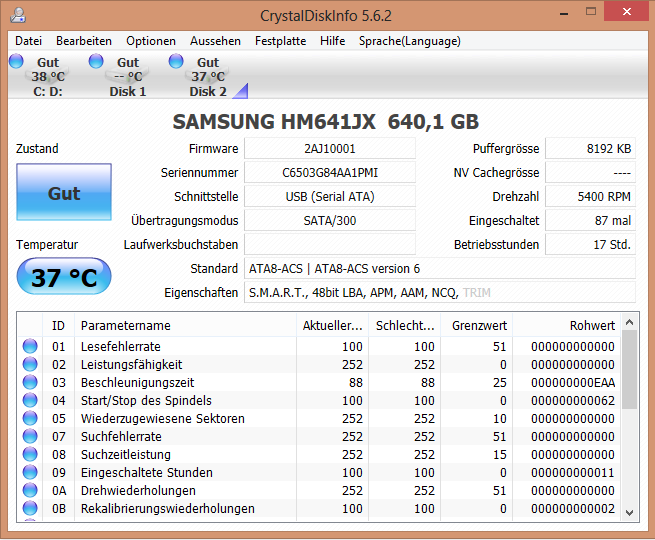
Task: Click raw value 000000000EAA
Action: click(573, 383)
